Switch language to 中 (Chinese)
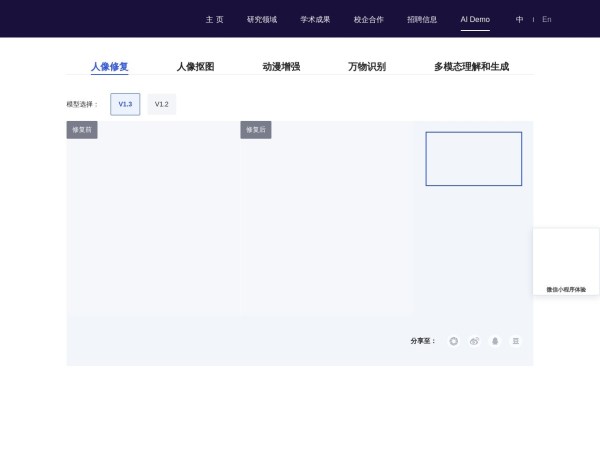The image size is (600, 450). click(519, 19)
